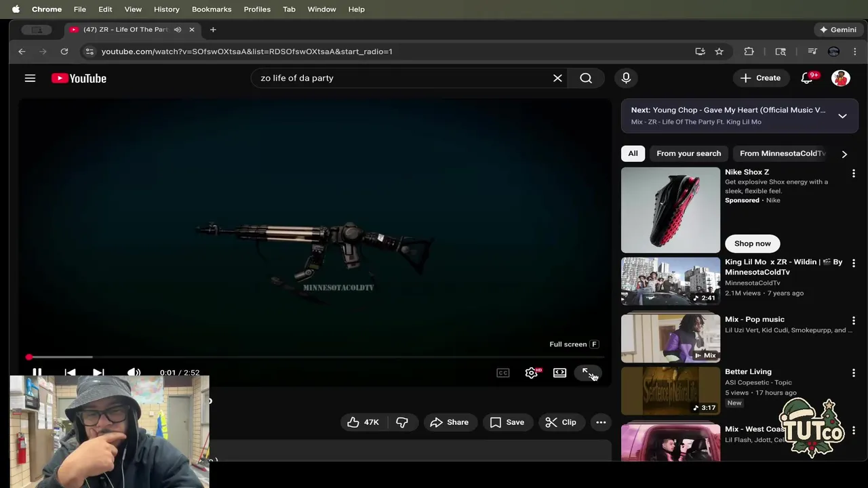
Task: Create a clip of the video
Action: pos(561,422)
